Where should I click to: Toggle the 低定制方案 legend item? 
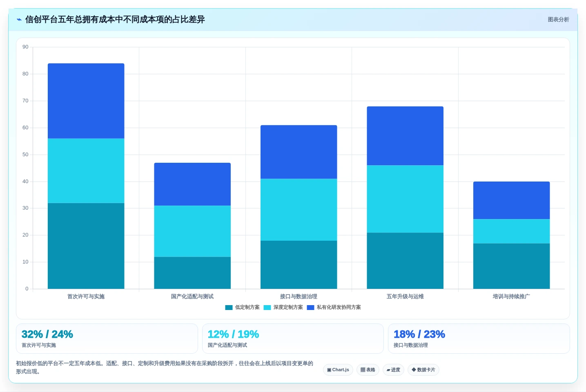tap(243, 308)
